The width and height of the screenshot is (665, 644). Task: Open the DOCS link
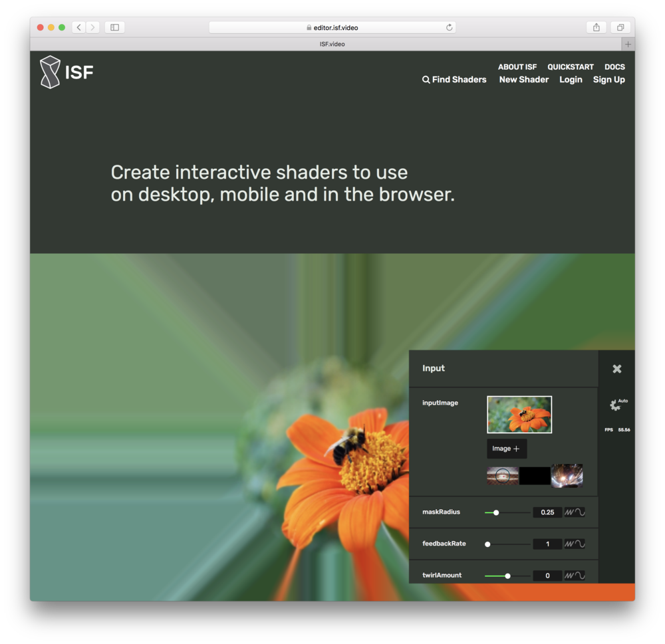click(614, 67)
